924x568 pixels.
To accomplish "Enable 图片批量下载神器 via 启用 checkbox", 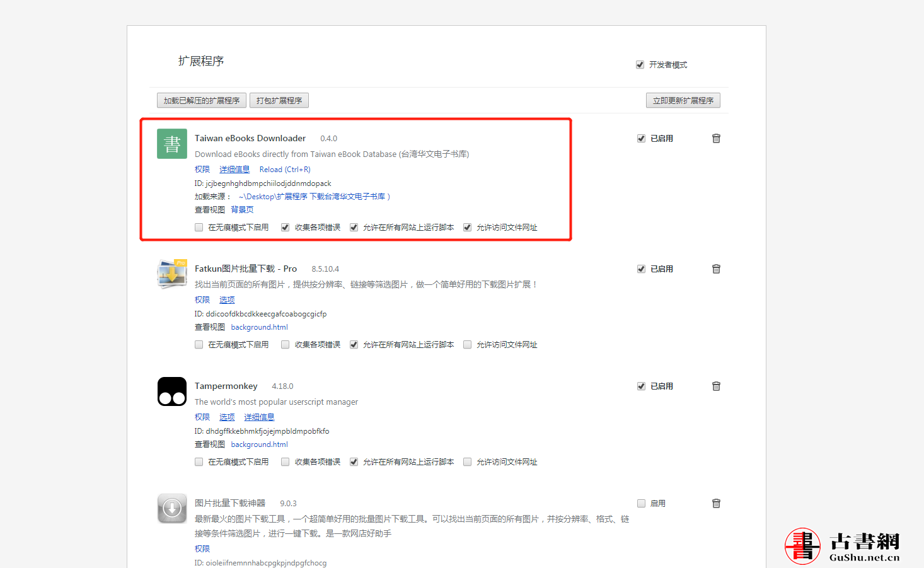I will [641, 503].
